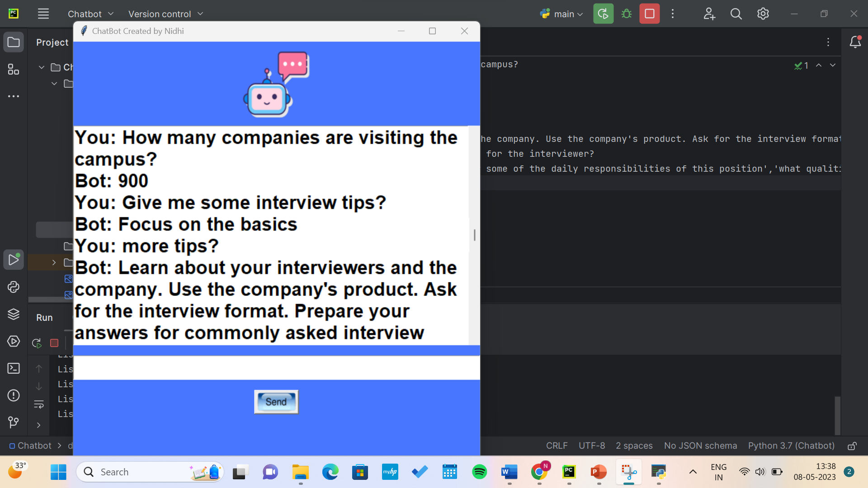
Task: Open Search Everywhere magnifier icon
Action: (x=736, y=14)
